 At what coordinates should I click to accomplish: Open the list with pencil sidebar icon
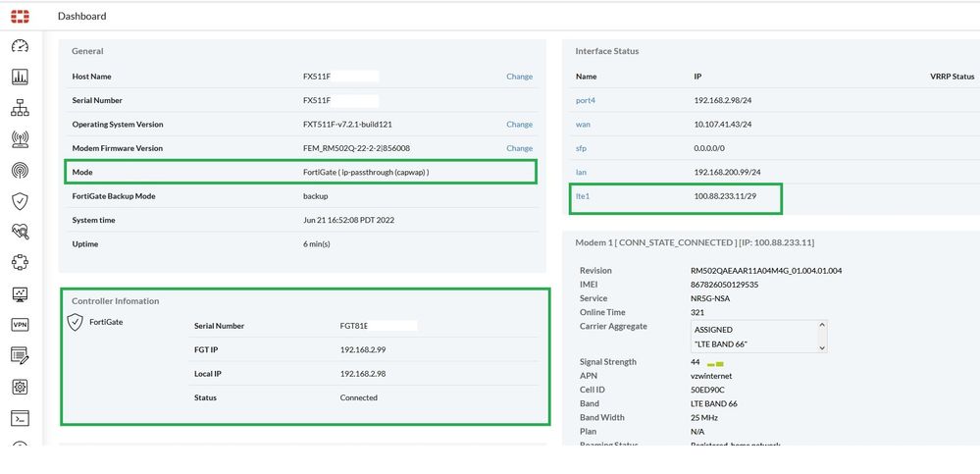coord(20,356)
